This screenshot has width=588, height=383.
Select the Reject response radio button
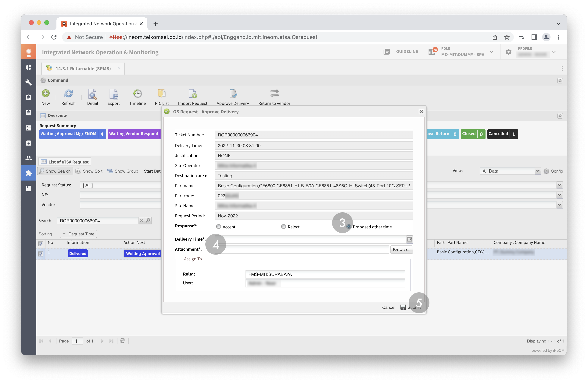(284, 226)
